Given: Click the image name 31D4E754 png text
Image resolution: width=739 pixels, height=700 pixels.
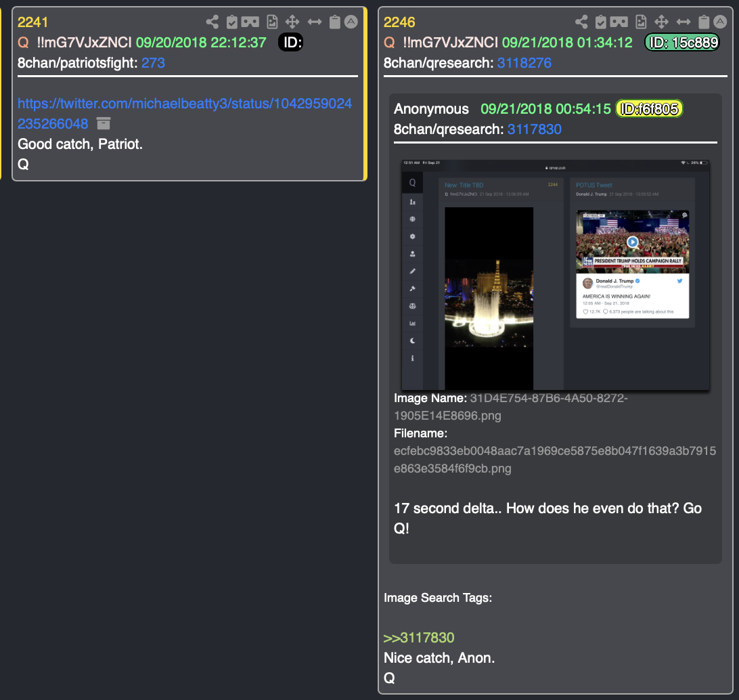Looking at the screenshot, I should click(x=511, y=407).
